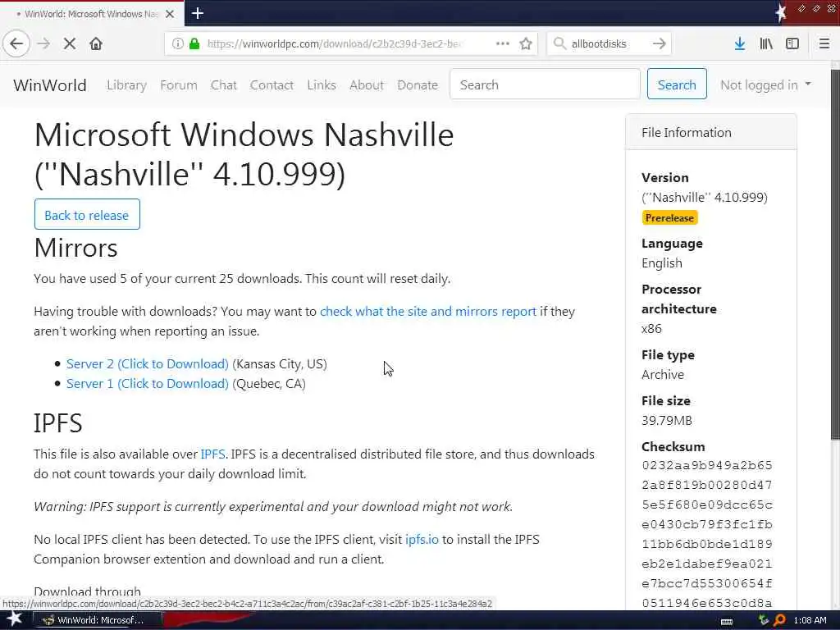Click the page vertical scrollbar thumb
Viewport: 840px width, 630px height.
(x=834, y=254)
